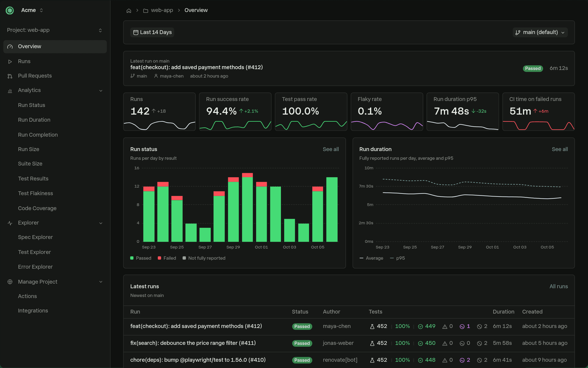Image resolution: width=588 pixels, height=368 pixels.
Task: Click the Analytics bar chart icon
Action: (x=10, y=91)
